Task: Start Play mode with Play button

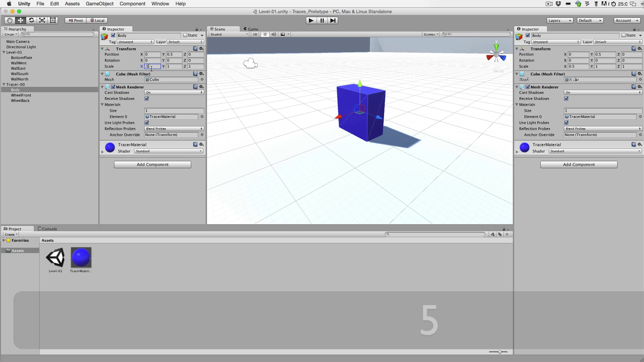Action: [311, 20]
